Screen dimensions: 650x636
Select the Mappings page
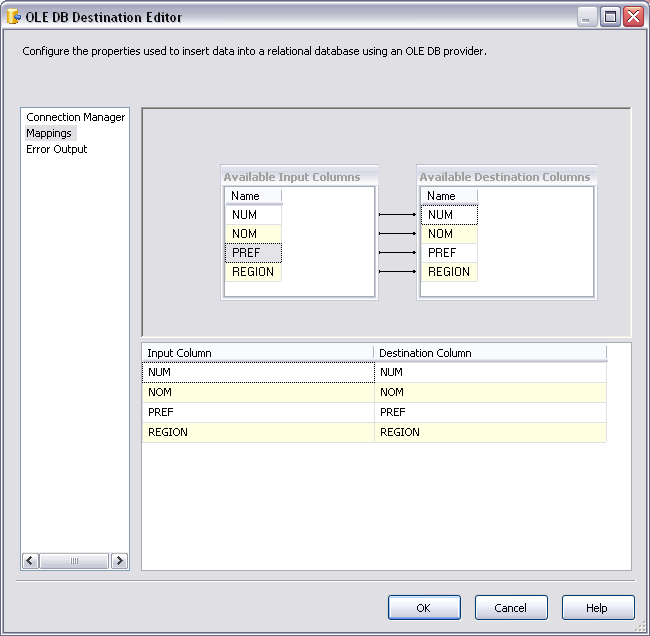(x=49, y=133)
